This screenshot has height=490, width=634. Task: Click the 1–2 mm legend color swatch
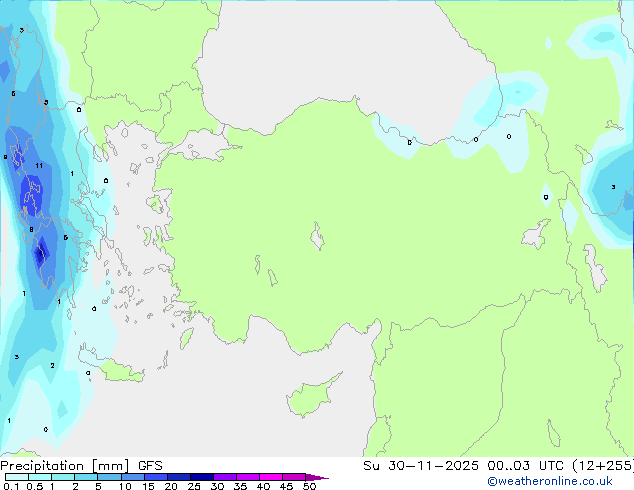(63, 477)
